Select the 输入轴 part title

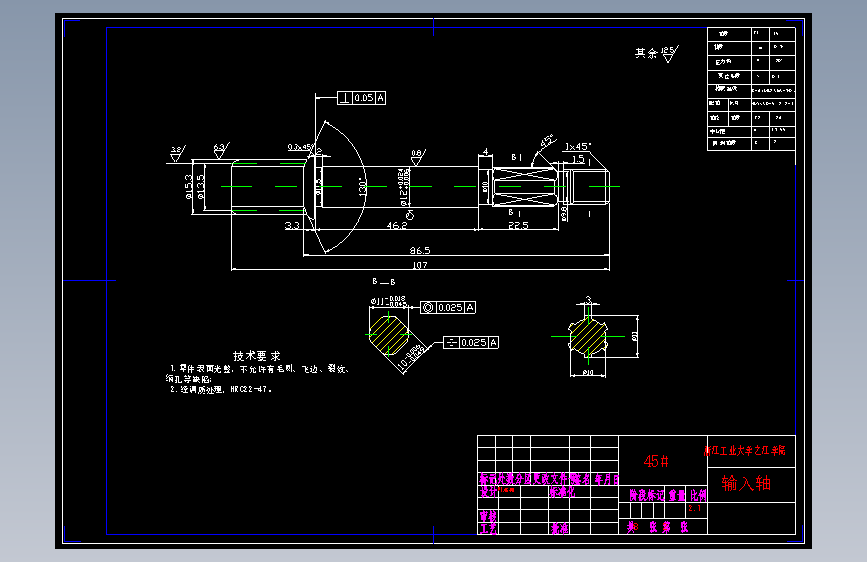746,483
